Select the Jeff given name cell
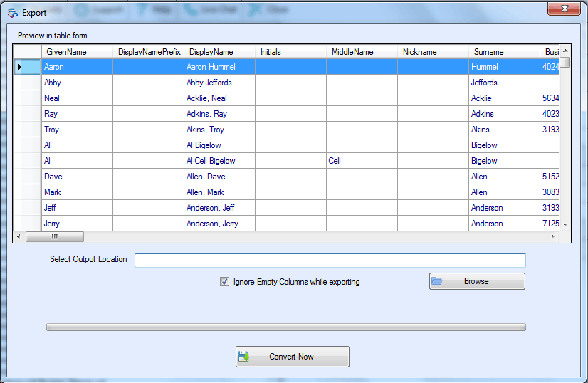This screenshot has width=588, height=383. click(x=78, y=208)
